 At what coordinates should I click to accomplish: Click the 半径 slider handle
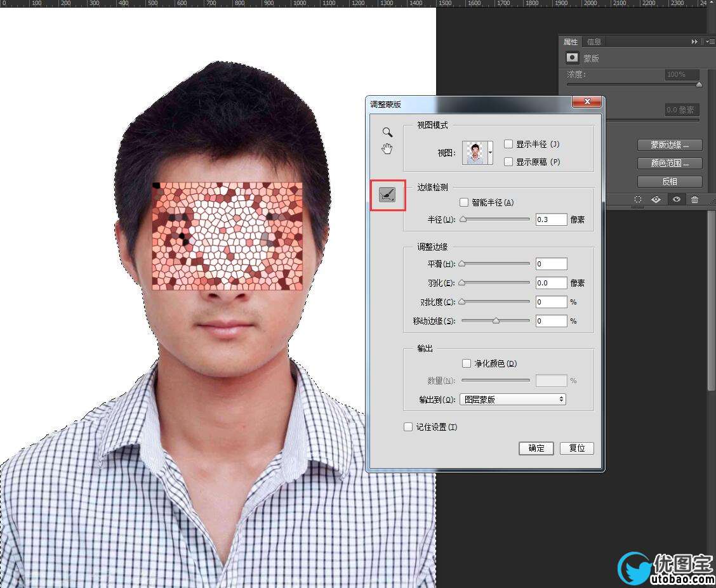coord(463,219)
